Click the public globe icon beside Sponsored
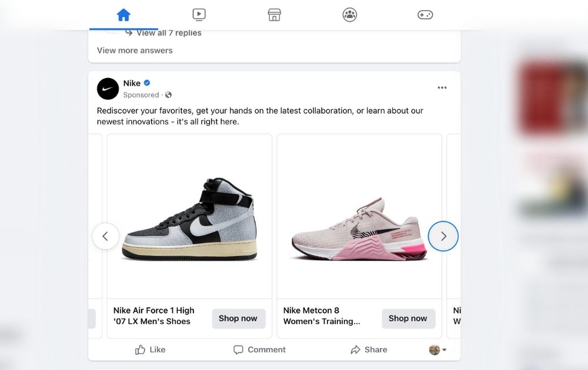588x370 pixels. [x=169, y=95]
